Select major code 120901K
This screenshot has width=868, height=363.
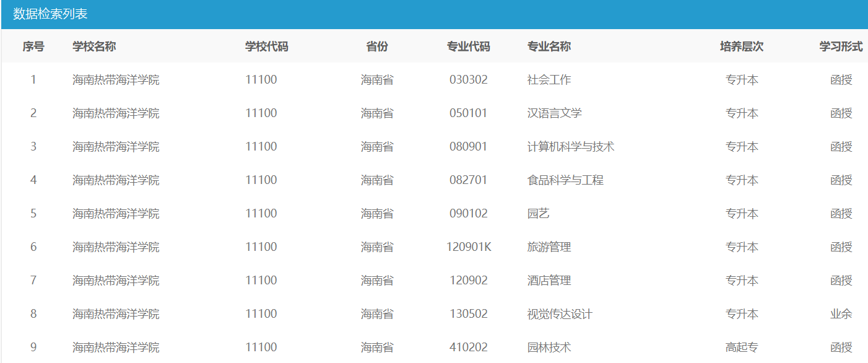click(469, 247)
